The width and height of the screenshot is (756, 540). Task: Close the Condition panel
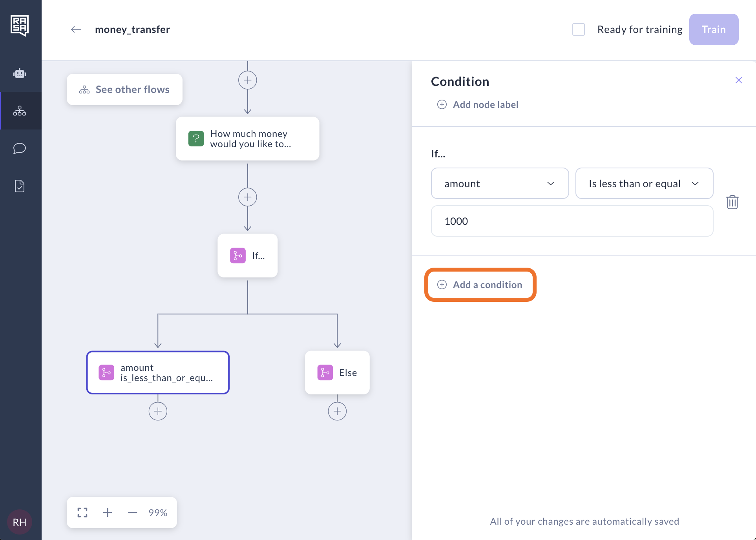click(738, 80)
